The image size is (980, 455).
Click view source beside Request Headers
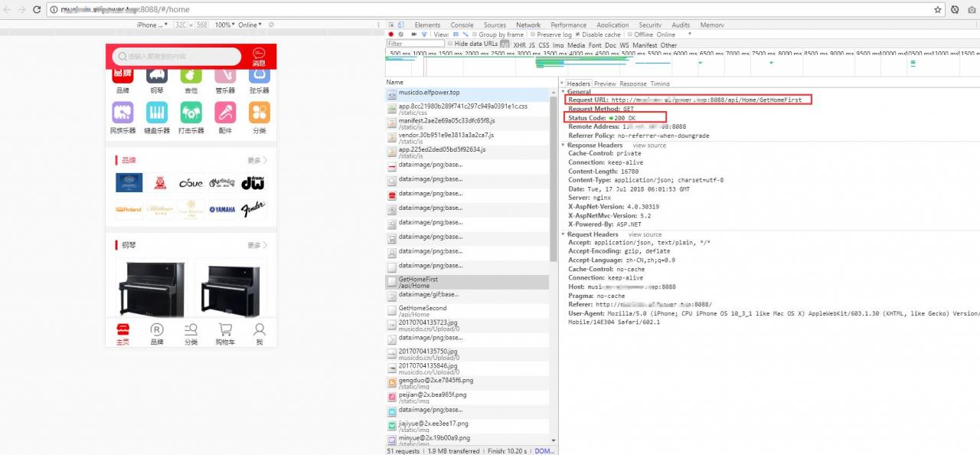(x=645, y=234)
